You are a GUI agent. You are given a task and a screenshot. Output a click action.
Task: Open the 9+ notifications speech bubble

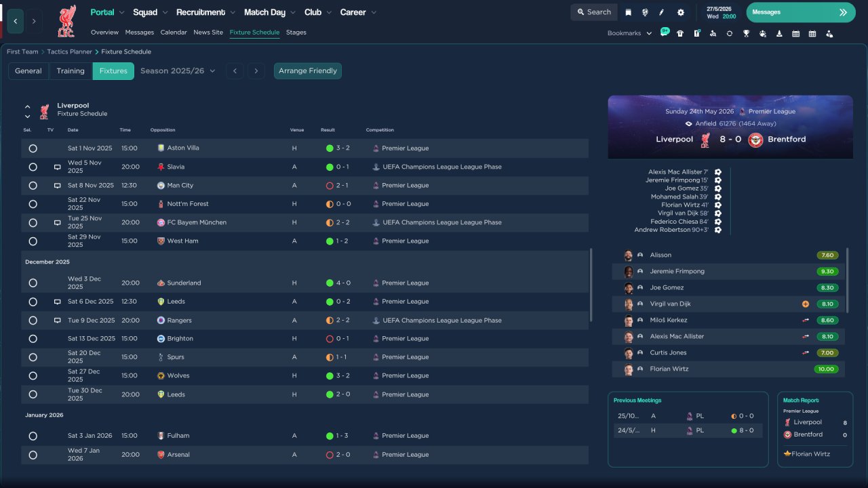665,33
